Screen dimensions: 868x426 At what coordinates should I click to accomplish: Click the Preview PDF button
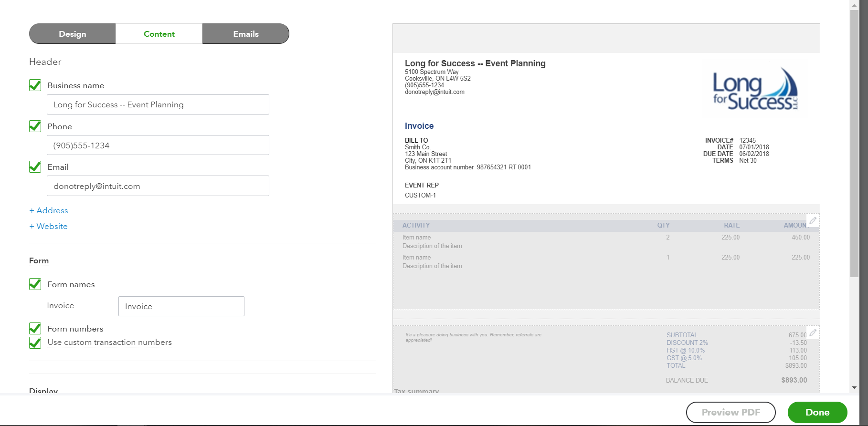pyautogui.click(x=731, y=412)
